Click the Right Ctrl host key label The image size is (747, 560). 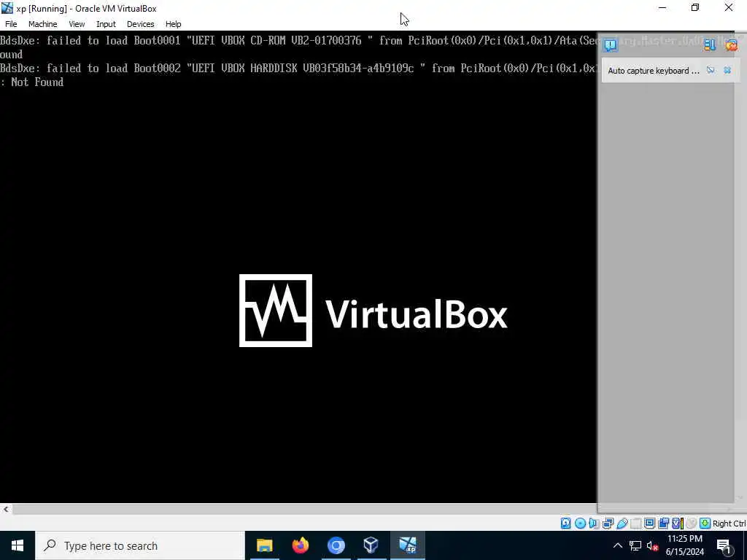pos(729,524)
